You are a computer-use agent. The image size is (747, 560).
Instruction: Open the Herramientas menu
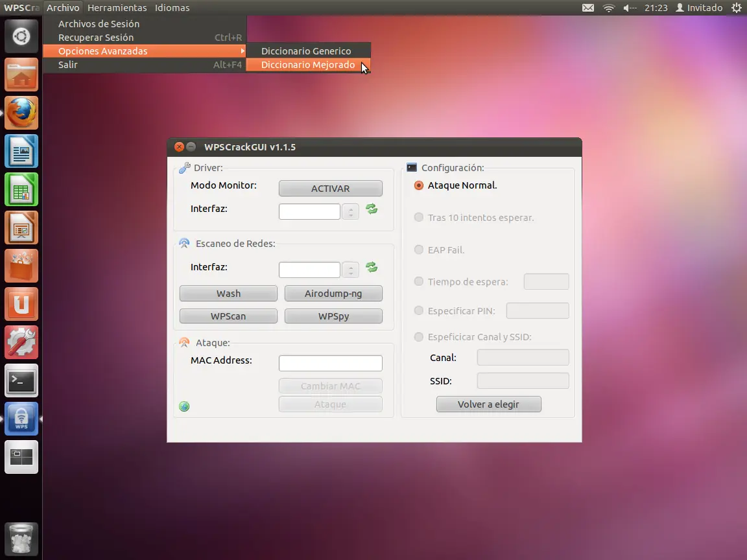coord(117,8)
